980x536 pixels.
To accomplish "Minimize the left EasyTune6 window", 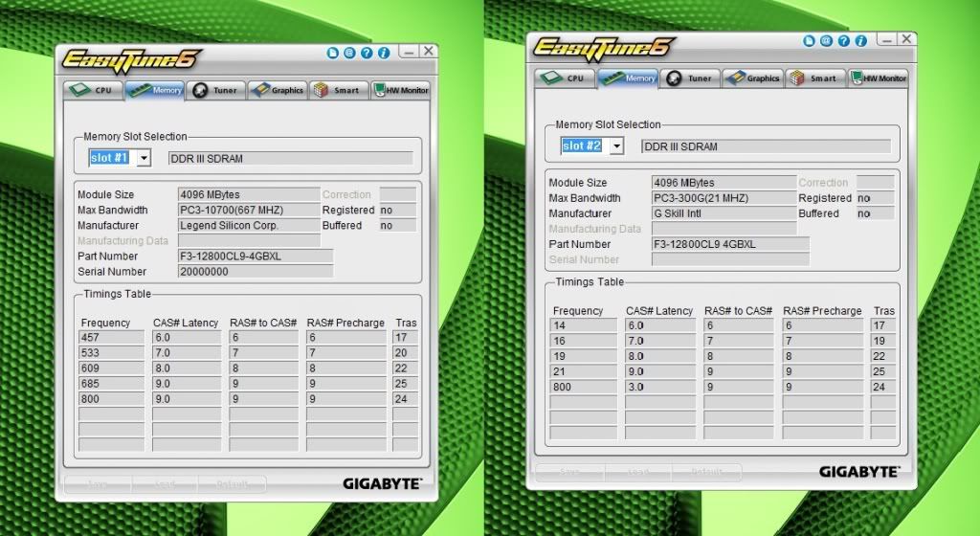I will click(x=409, y=52).
